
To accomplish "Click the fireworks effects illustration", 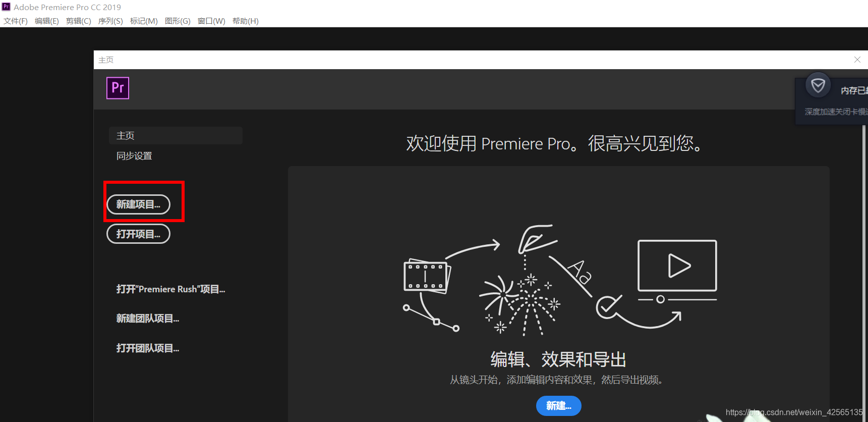I will click(x=519, y=305).
